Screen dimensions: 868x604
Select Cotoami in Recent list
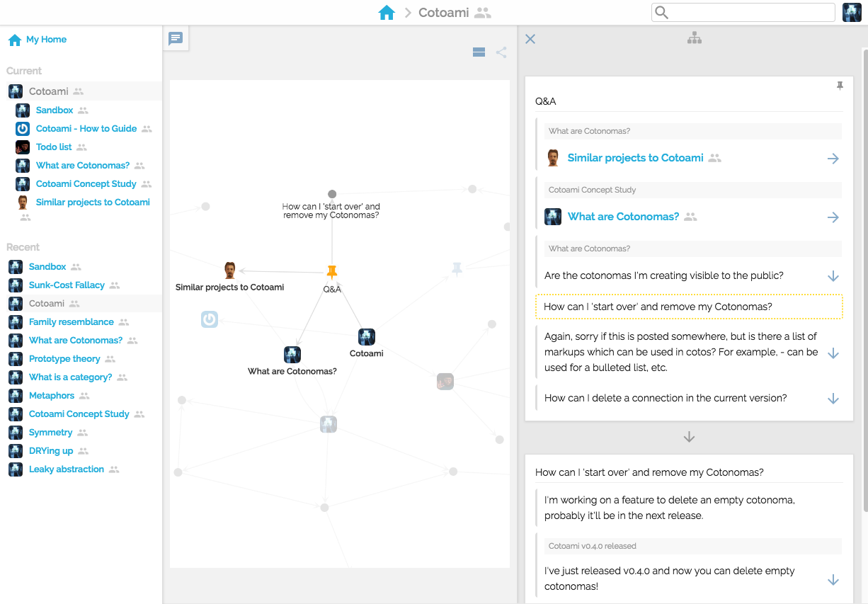pyautogui.click(x=47, y=303)
